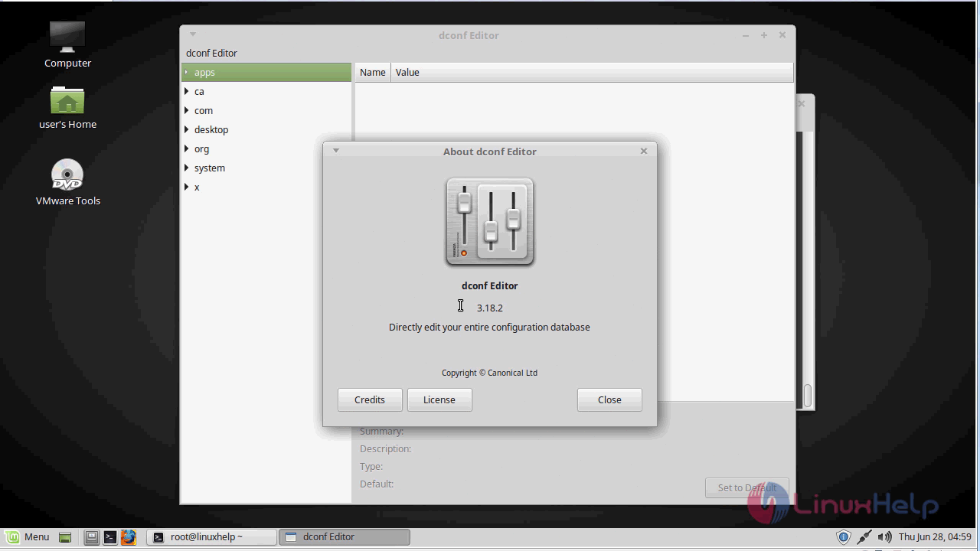Open the clock and calendar applet
980x551 pixels.
click(x=935, y=537)
